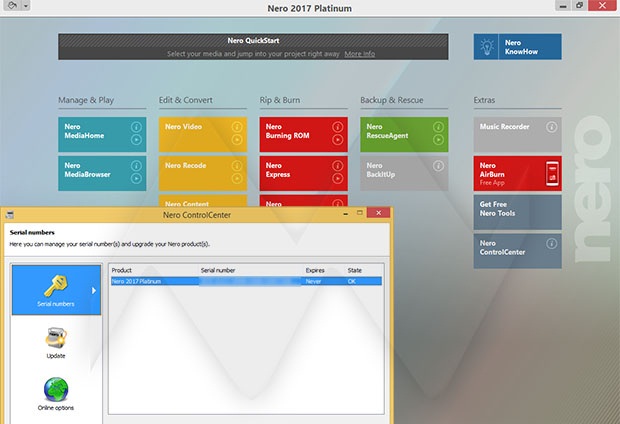
Task: Launch Nero RescueAgent with its play icon
Action: [438, 140]
